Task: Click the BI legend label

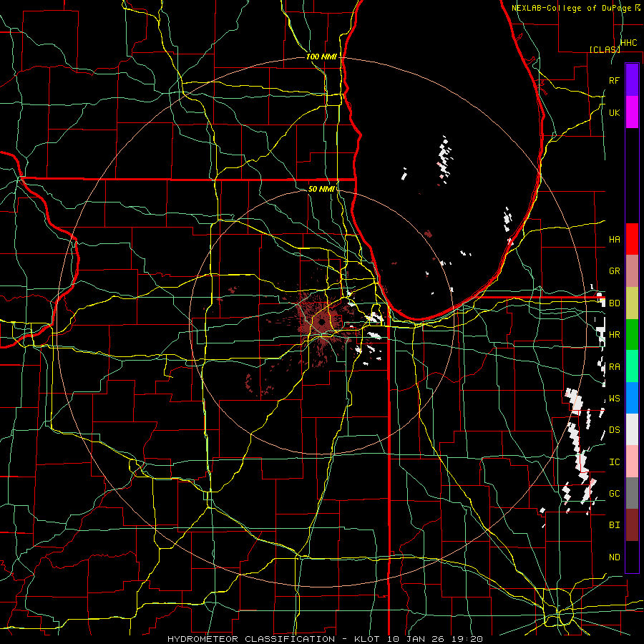Action: pyautogui.click(x=614, y=525)
